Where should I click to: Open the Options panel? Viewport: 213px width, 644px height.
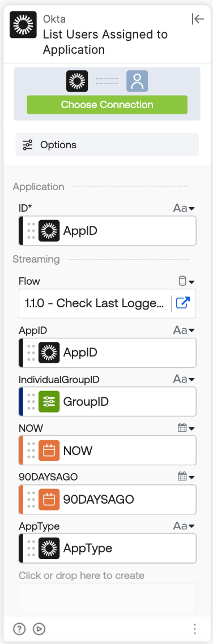pos(107,144)
